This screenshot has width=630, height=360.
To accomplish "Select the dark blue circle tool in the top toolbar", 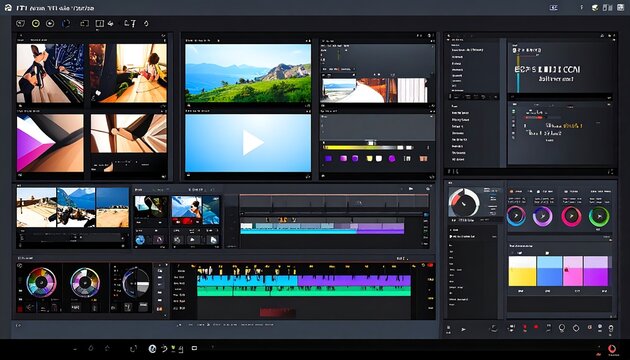I will coord(65,24).
